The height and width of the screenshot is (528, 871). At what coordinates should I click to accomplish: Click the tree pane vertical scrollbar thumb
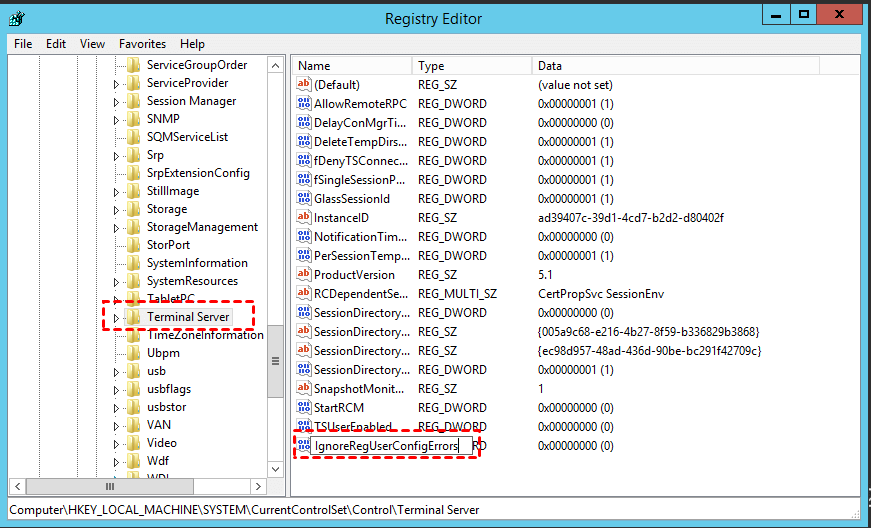click(x=276, y=360)
